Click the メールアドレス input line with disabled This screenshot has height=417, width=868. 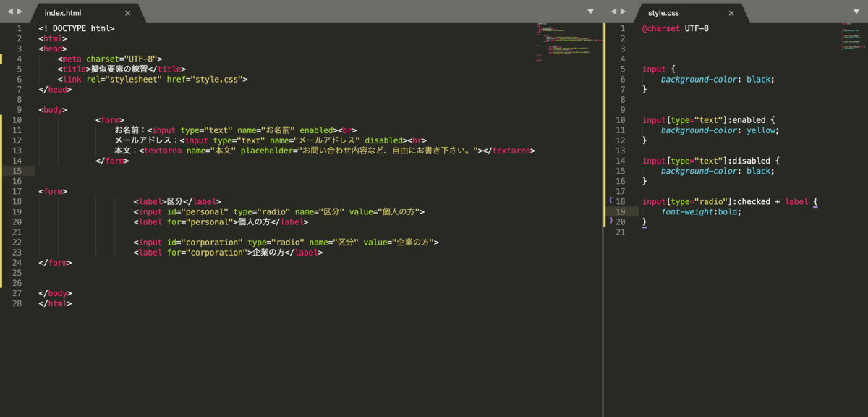click(x=271, y=140)
